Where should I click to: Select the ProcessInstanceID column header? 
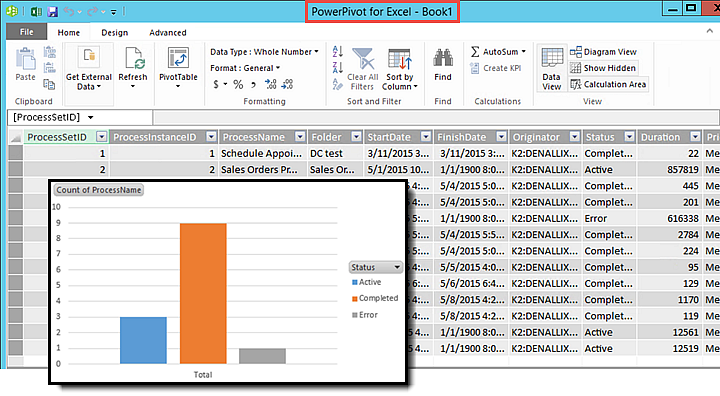[163, 137]
